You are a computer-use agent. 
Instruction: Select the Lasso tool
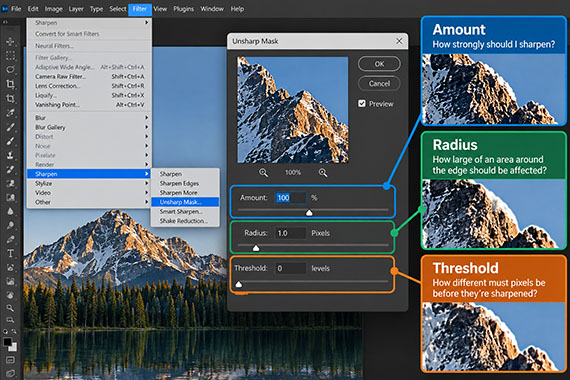[x=10, y=69]
